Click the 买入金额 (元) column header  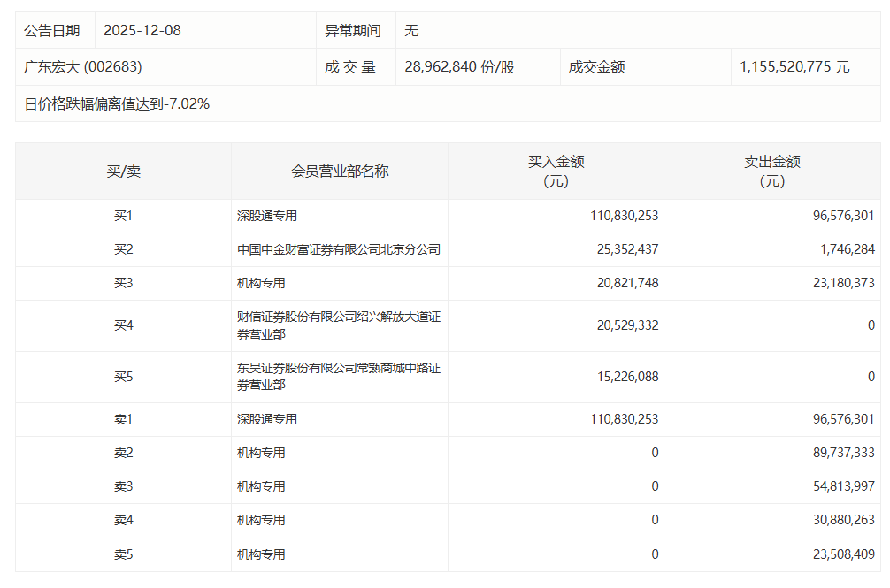pos(556,172)
